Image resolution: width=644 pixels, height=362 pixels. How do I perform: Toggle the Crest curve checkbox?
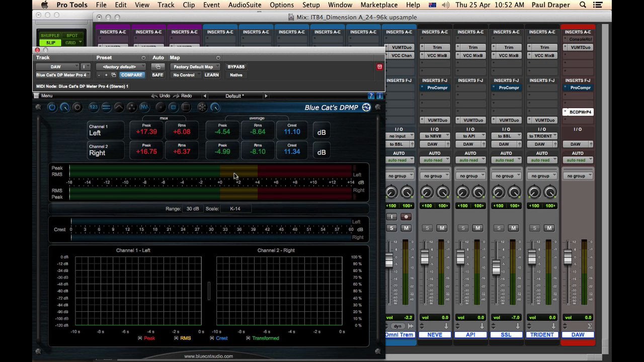point(212,338)
